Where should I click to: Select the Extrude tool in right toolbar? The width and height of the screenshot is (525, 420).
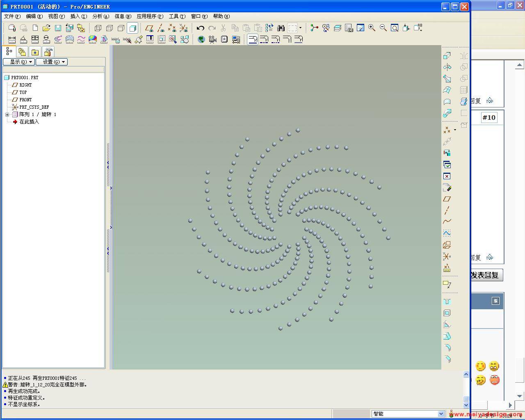coord(447,55)
